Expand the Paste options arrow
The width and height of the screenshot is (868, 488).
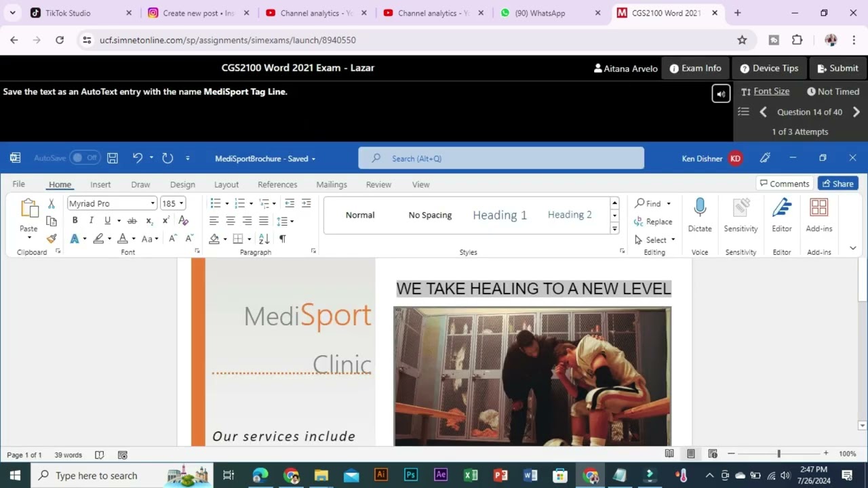pyautogui.click(x=29, y=238)
